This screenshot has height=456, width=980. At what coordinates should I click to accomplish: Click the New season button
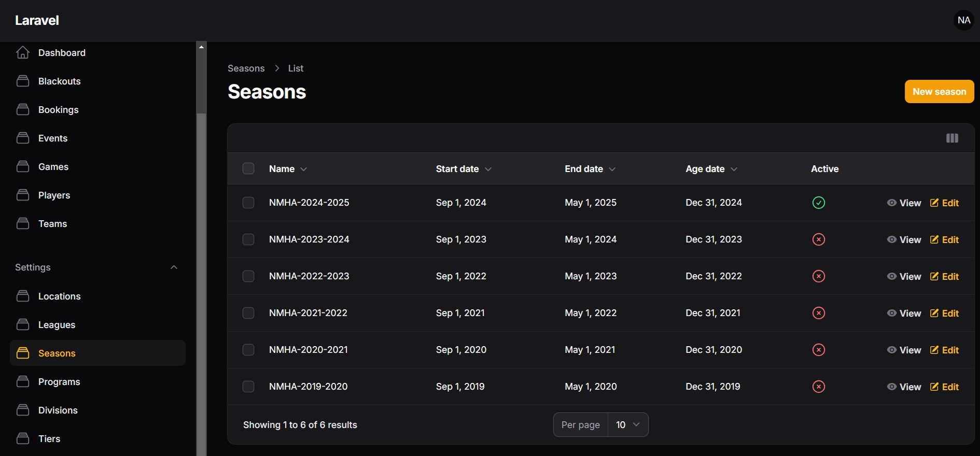pyautogui.click(x=939, y=92)
